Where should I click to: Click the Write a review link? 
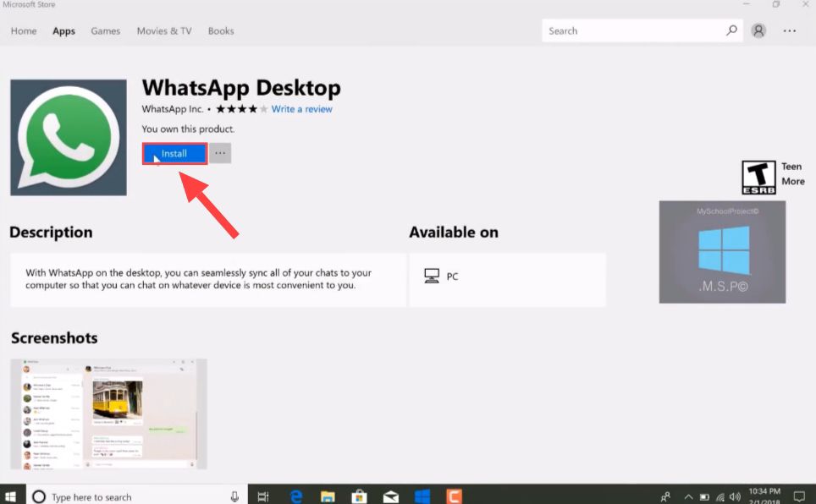pyautogui.click(x=302, y=109)
